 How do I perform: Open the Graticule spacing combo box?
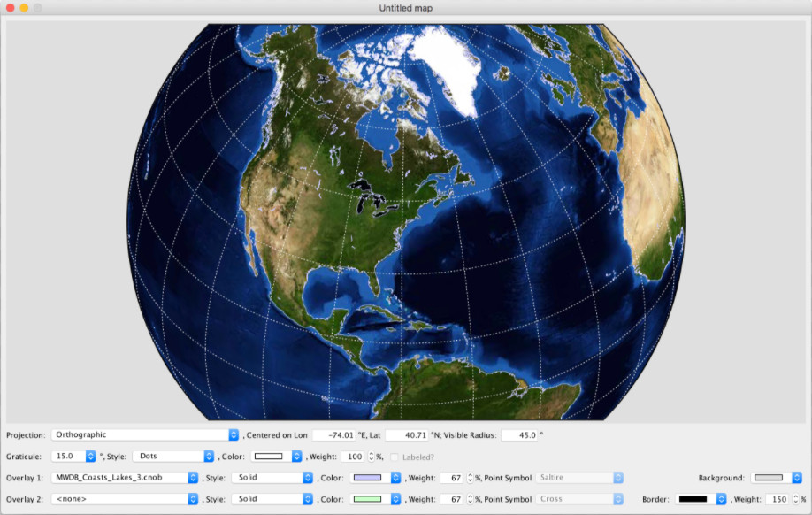(x=73, y=456)
